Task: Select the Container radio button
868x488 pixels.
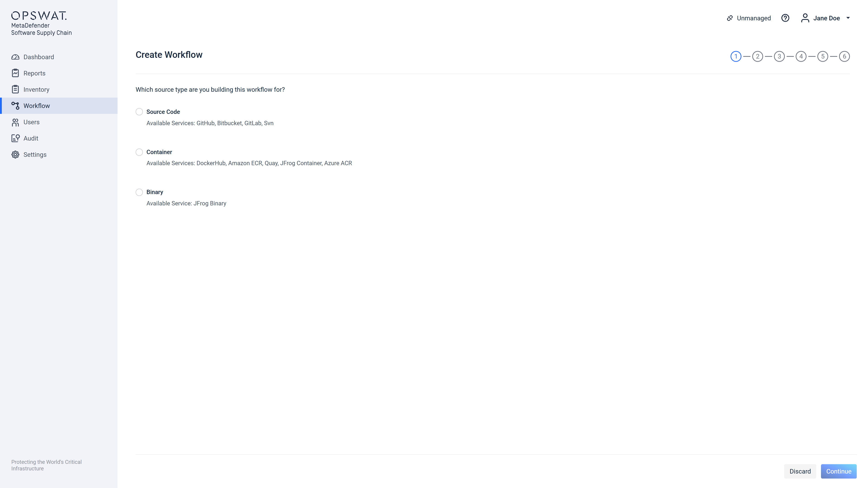Action: 139,152
